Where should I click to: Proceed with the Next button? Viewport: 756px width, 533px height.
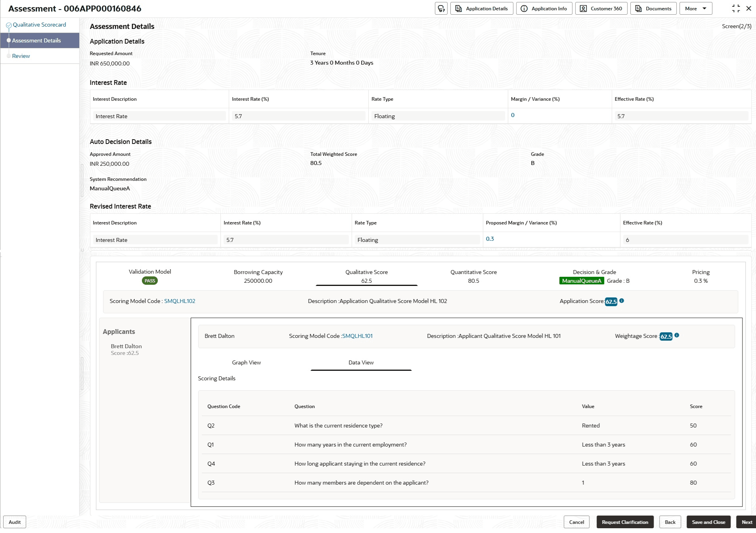point(746,522)
